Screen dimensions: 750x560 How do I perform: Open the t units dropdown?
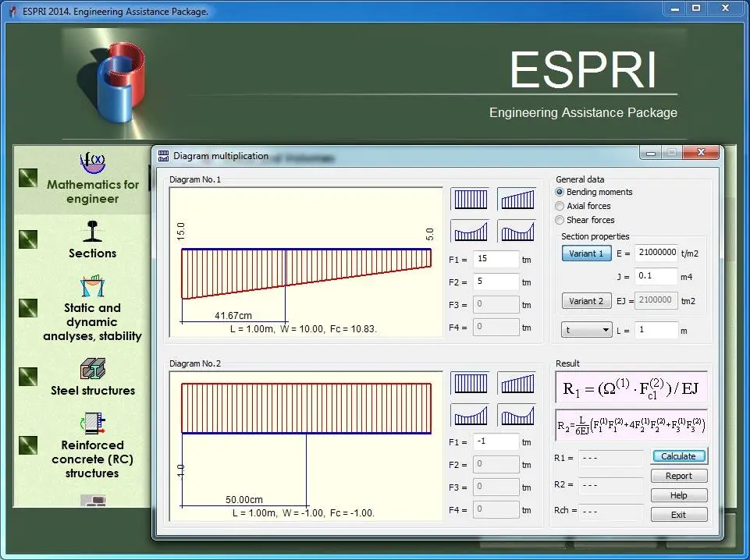click(586, 330)
